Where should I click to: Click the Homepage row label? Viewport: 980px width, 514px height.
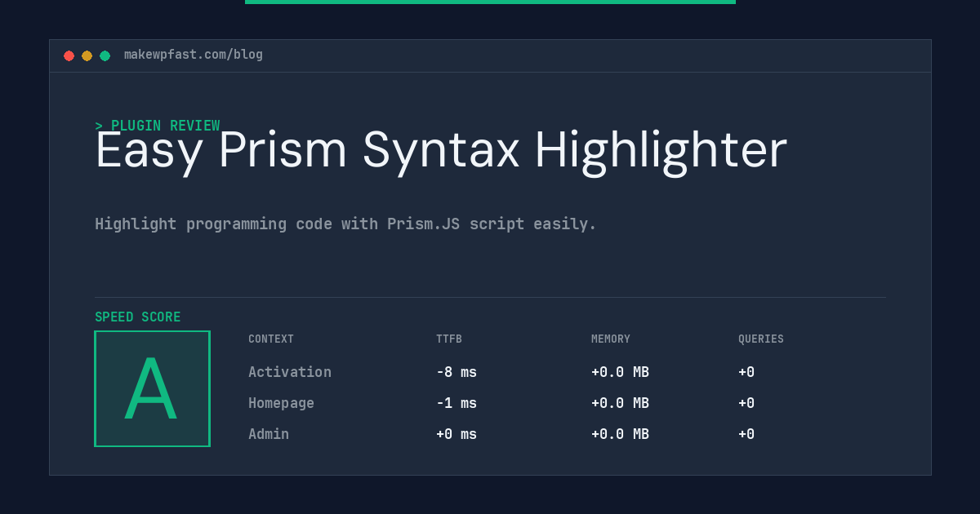tap(281, 403)
